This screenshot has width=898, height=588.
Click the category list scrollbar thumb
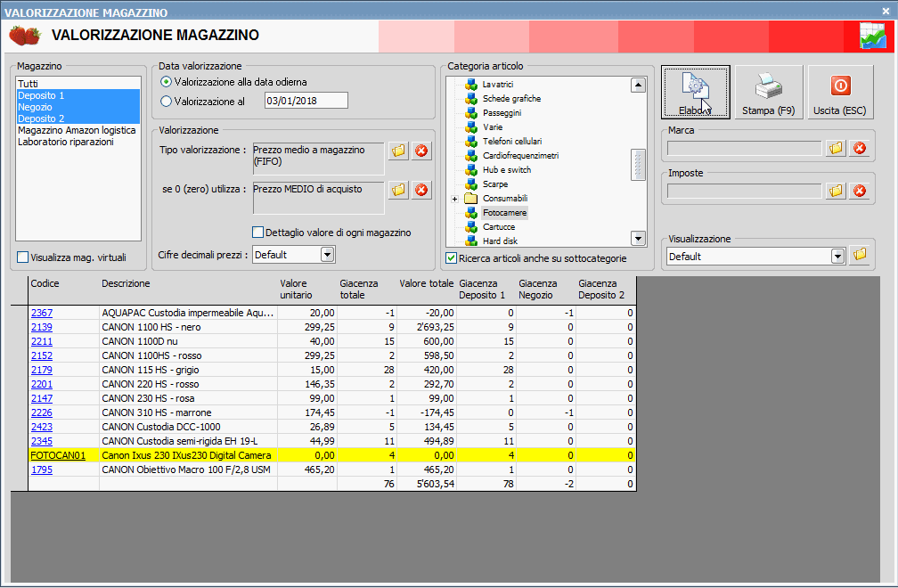pyautogui.click(x=638, y=165)
